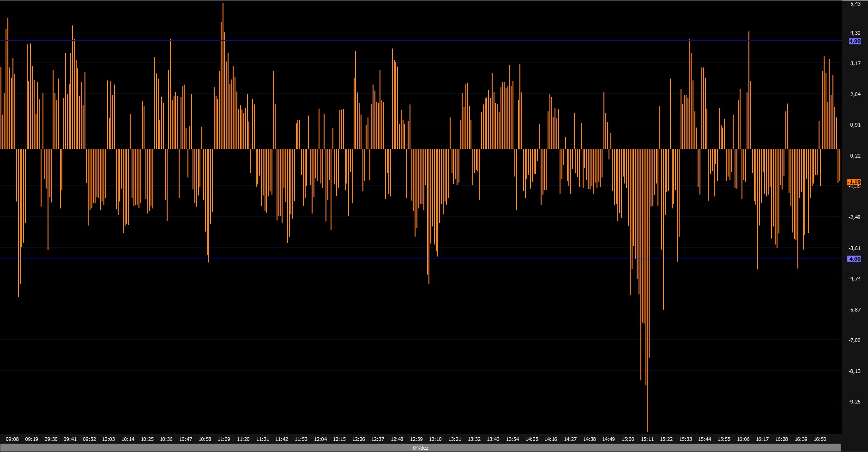
Task: Click the 09:08 time label
Action: point(12,439)
